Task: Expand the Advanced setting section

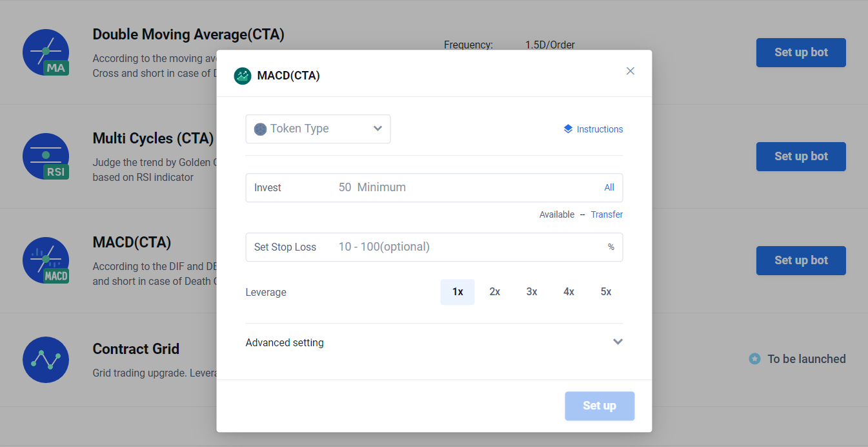Action: pyautogui.click(x=618, y=342)
